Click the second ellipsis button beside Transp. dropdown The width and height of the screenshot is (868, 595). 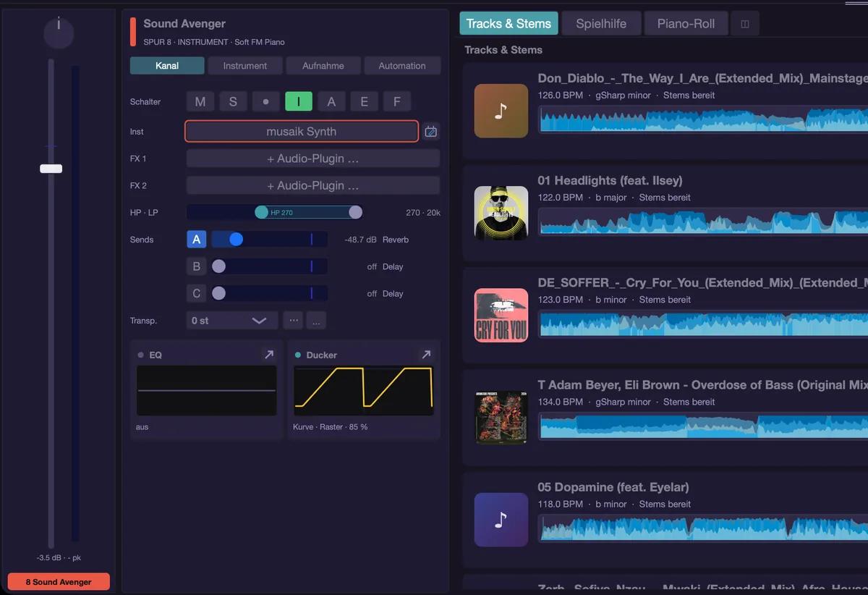[x=317, y=321]
